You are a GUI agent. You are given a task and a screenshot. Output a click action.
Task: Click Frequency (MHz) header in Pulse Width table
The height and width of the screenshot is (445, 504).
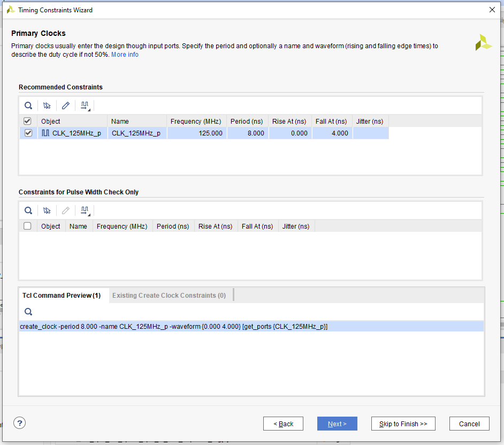pyautogui.click(x=123, y=226)
